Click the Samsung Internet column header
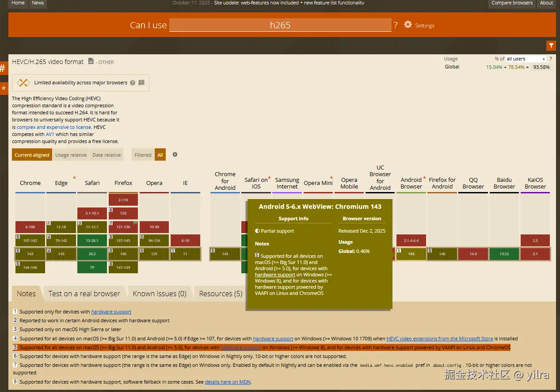Viewport: 560px width, 392px height. (287, 183)
